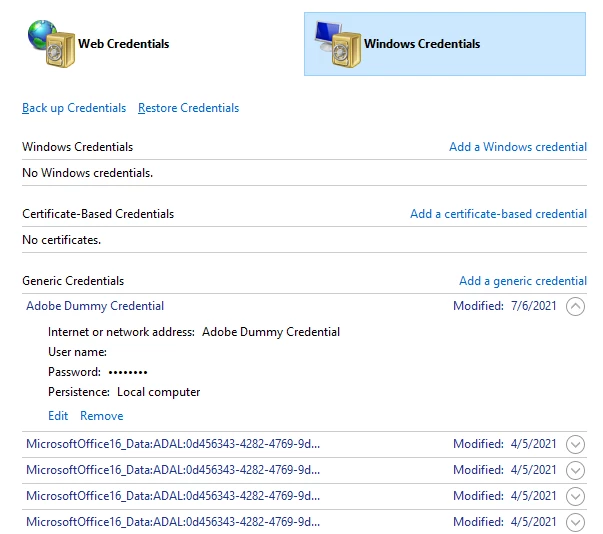Click the 'Certificate-Based Credentials' section heading
Image resolution: width=603 pixels, height=534 pixels.
coord(98,214)
